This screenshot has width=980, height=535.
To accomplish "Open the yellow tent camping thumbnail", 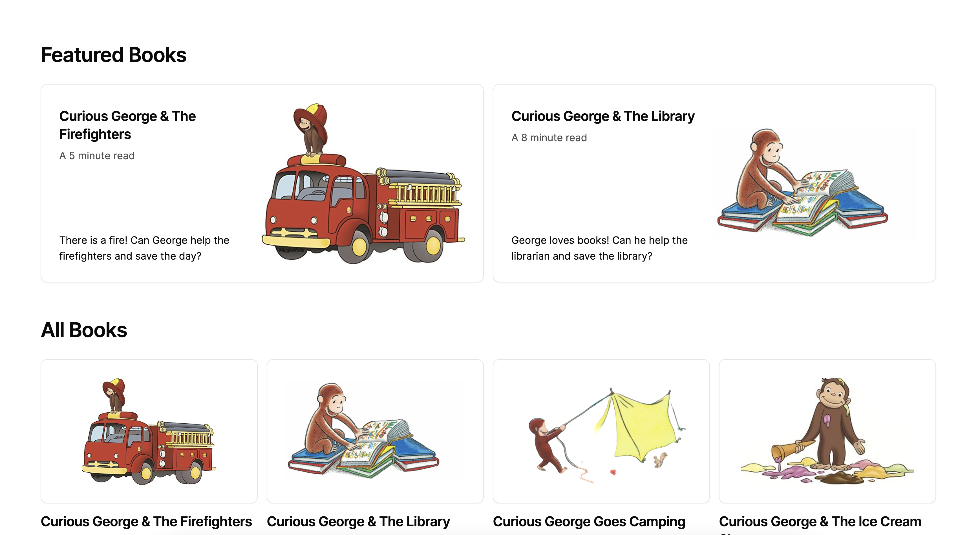I will pyautogui.click(x=601, y=431).
